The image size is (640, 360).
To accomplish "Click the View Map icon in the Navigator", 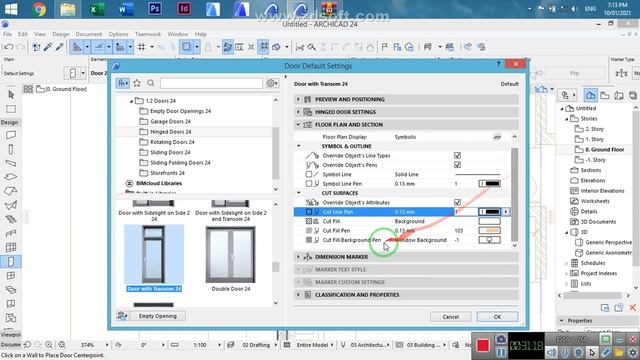I will pos(604,96).
